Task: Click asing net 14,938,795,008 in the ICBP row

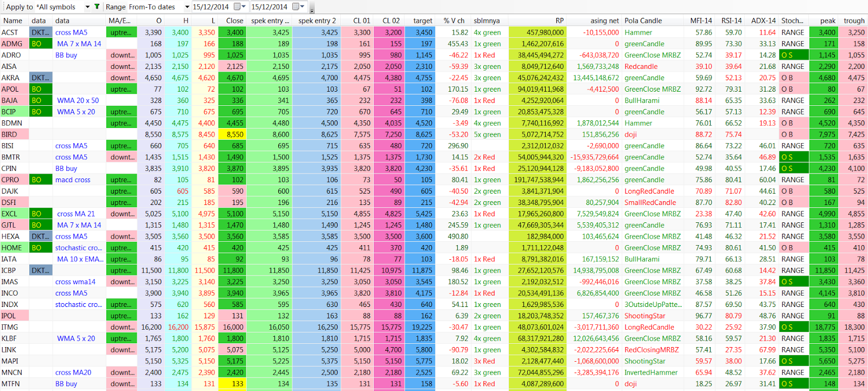Action: tap(596, 271)
